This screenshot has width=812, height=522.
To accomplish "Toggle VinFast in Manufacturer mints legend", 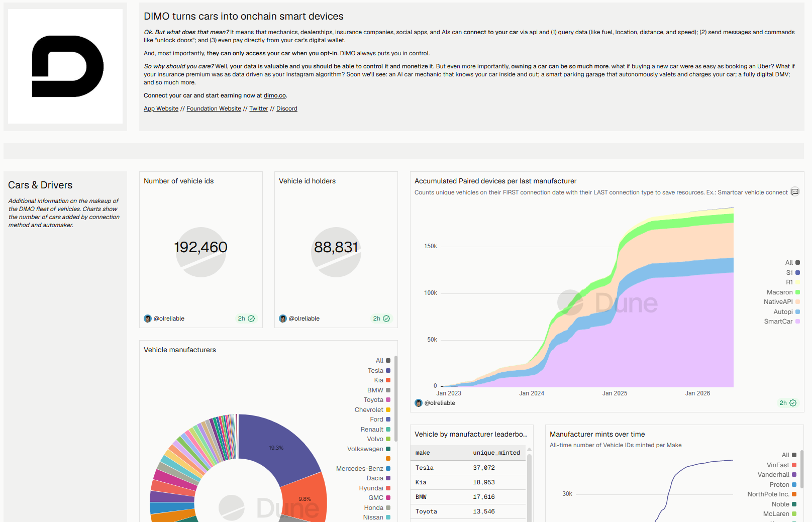I will pyautogui.click(x=781, y=465).
